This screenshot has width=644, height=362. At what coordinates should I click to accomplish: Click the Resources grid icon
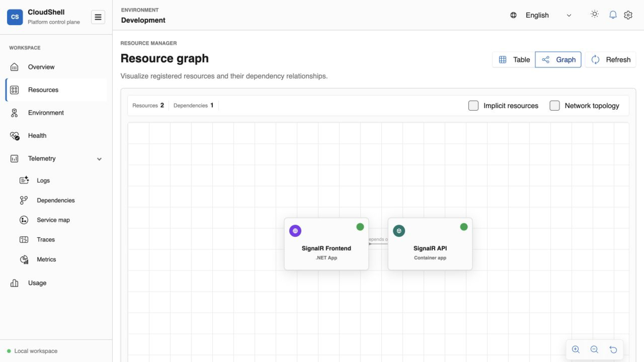pyautogui.click(x=14, y=90)
